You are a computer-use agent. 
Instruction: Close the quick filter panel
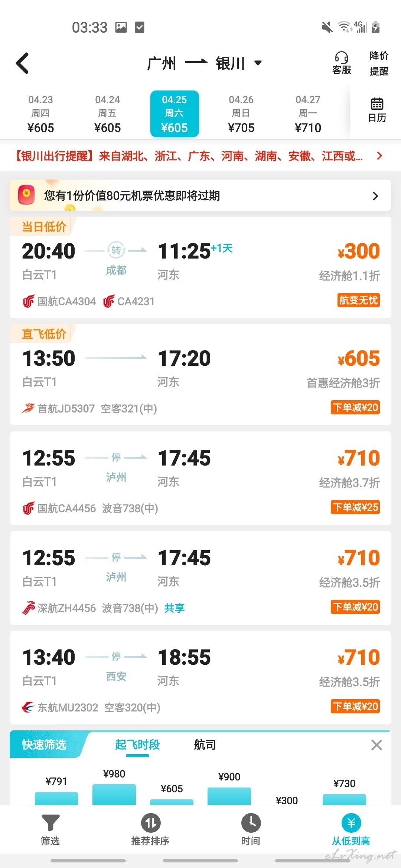pos(376,744)
